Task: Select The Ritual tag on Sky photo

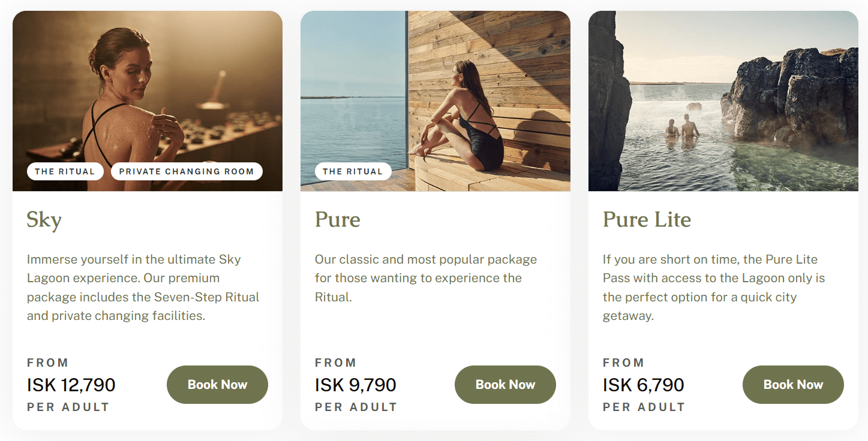Action: 65,171
